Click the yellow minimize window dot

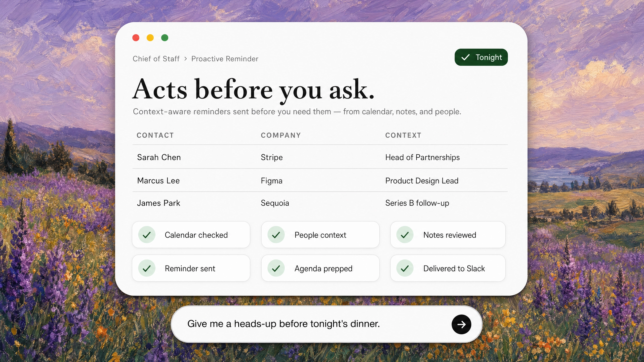[x=150, y=38]
